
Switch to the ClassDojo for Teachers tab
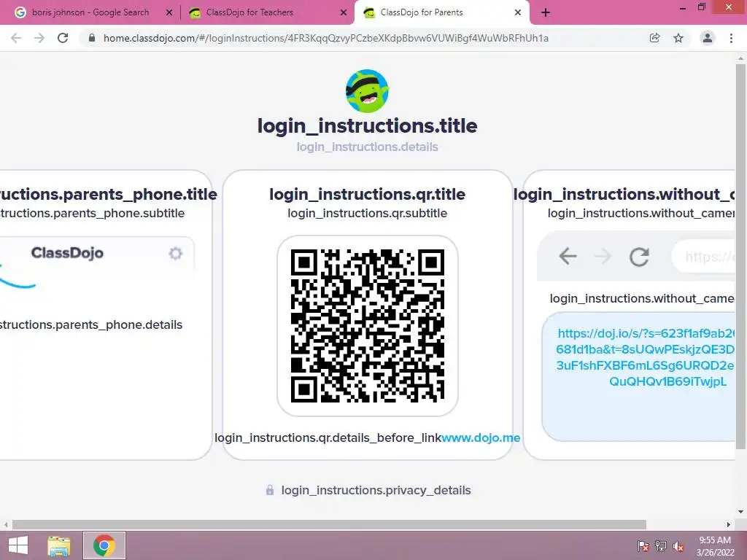click(x=267, y=12)
